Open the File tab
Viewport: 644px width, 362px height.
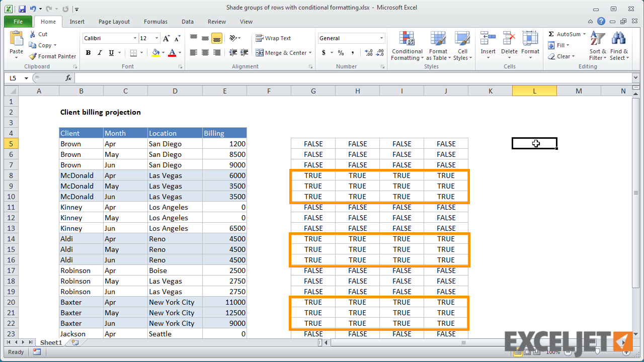point(18,22)
